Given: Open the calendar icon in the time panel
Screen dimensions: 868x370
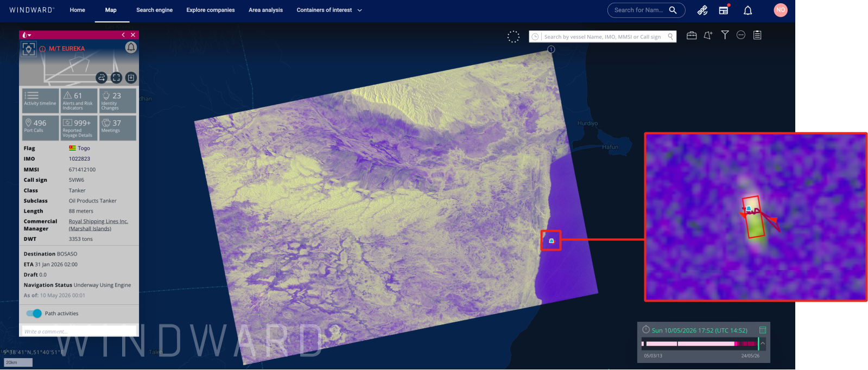Looking at the screenshot, I should tap(763, 330).
